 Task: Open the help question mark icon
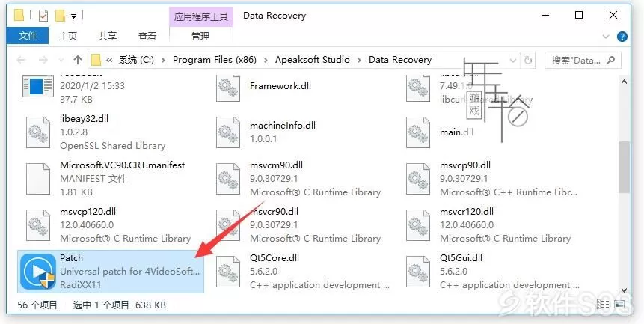(x=622, y=37)
